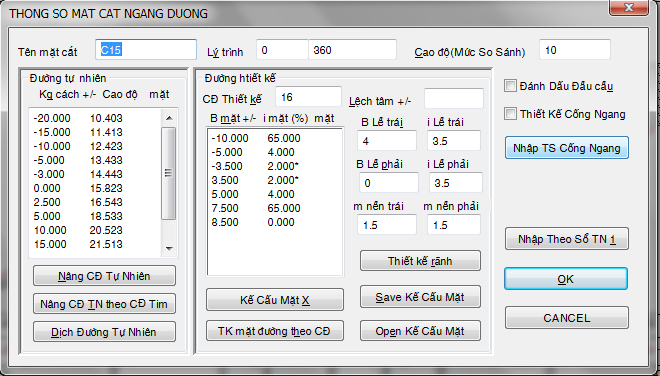Click the Lý trình field containing 360
The height and width of the screenshot is (376, 660).
353,50
